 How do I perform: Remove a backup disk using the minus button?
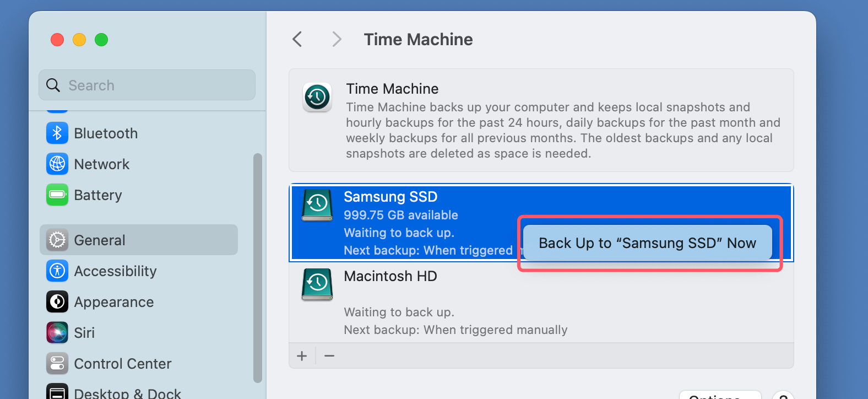tap(329, 355)
